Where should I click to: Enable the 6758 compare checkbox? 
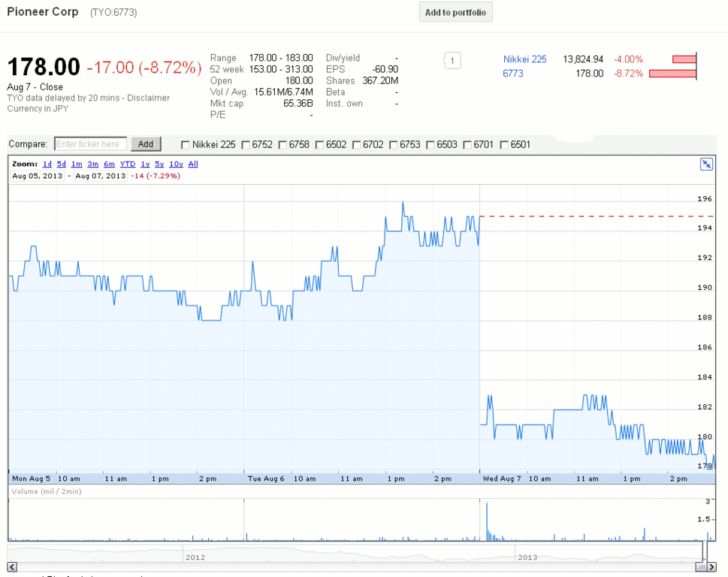tap(282, 145)
